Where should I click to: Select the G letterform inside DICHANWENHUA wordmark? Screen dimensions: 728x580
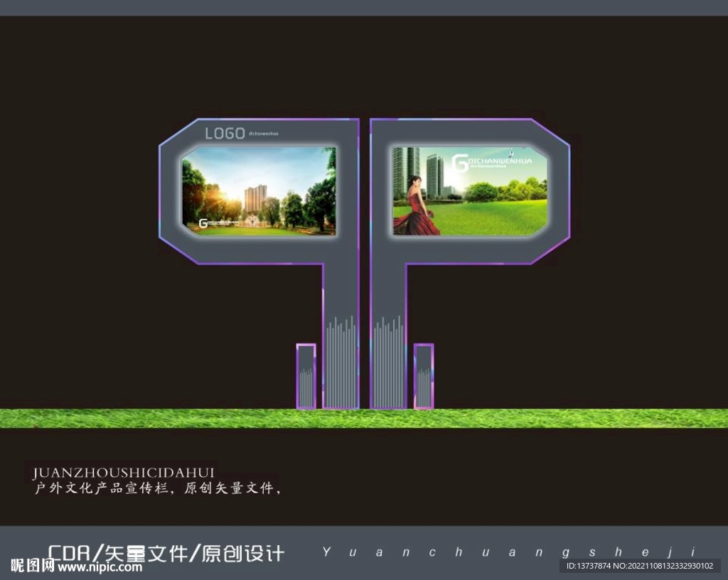pyautogui.click(x=461, y=162)
